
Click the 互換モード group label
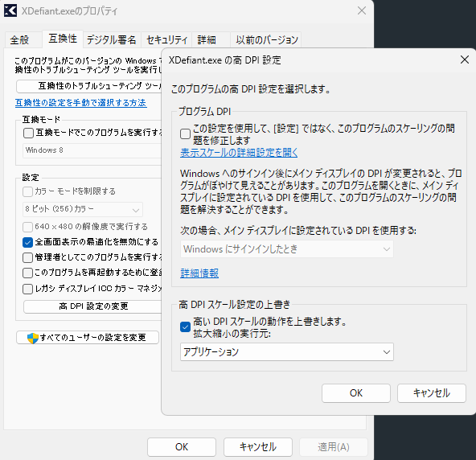tap(41, 119)
